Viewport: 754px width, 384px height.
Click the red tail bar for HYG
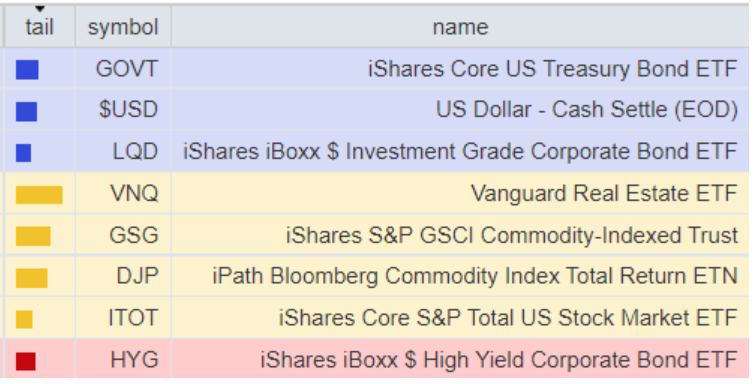coord(25,361)
